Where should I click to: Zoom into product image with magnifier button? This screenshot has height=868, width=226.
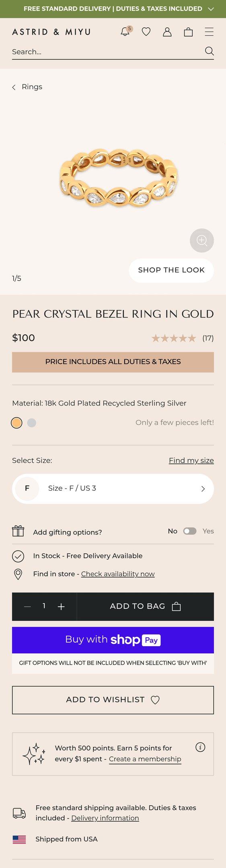[x=202, y=240]
